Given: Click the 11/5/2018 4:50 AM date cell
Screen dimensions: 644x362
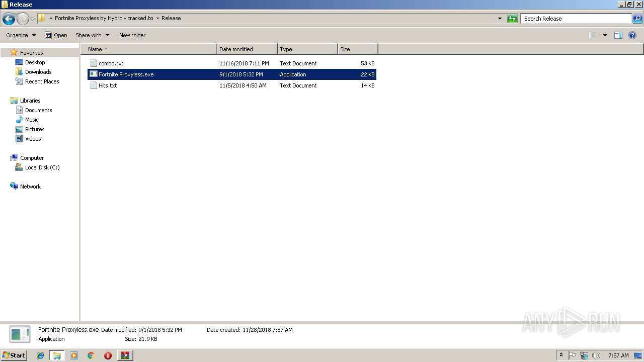Looking at the screenshot, I should click(243, 85).
